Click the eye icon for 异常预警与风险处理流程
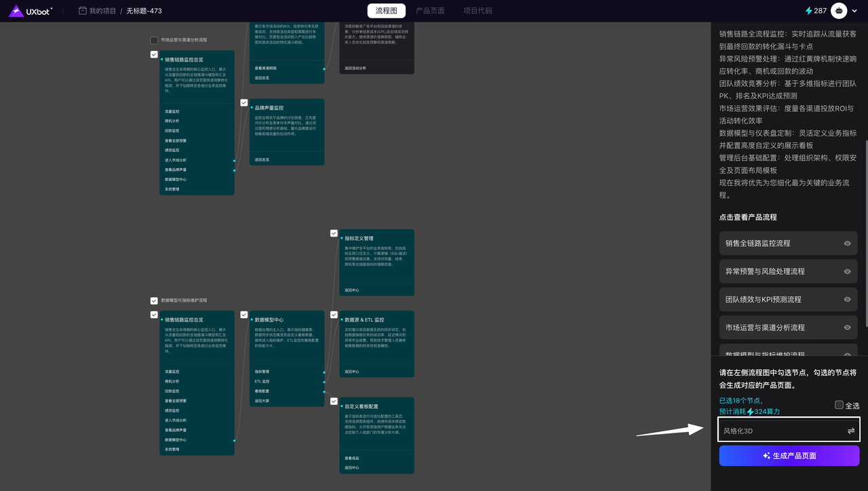The width and height of the screenshot is (868, 491). [x=847, y=271]
